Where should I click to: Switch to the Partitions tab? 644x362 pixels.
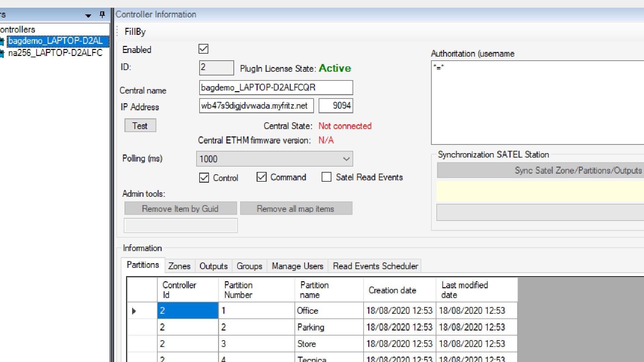tap(143, 265)
